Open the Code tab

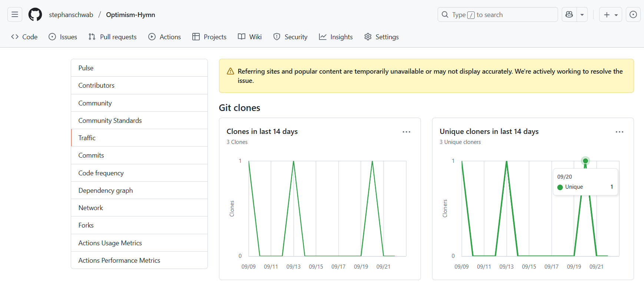pyautogui.click(x=24, y=37)
